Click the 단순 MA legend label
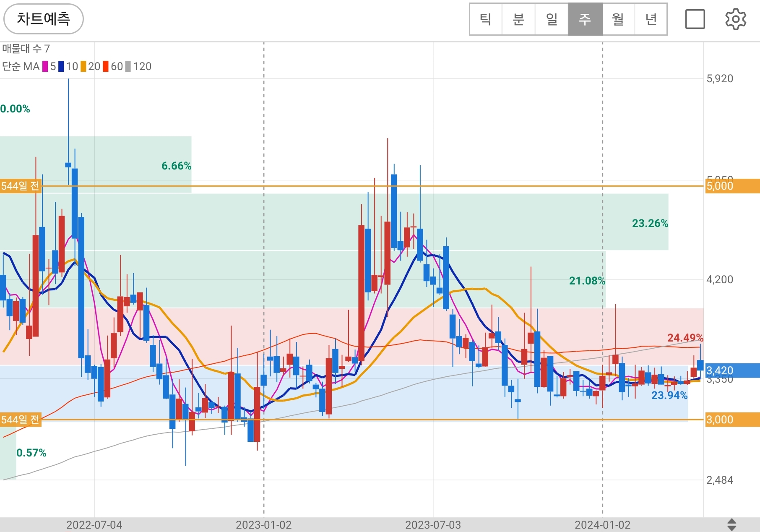 [x=21, y=66]
